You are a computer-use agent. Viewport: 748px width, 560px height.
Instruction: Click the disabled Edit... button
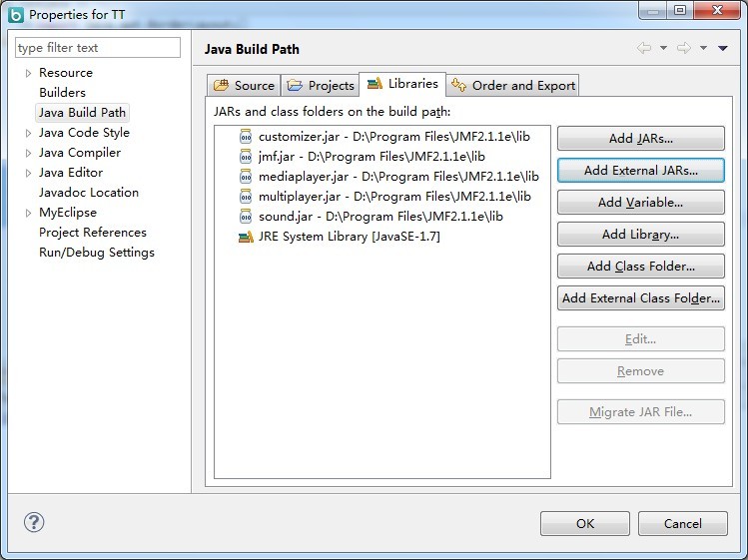pyautogui.click(x=641, y=339)
